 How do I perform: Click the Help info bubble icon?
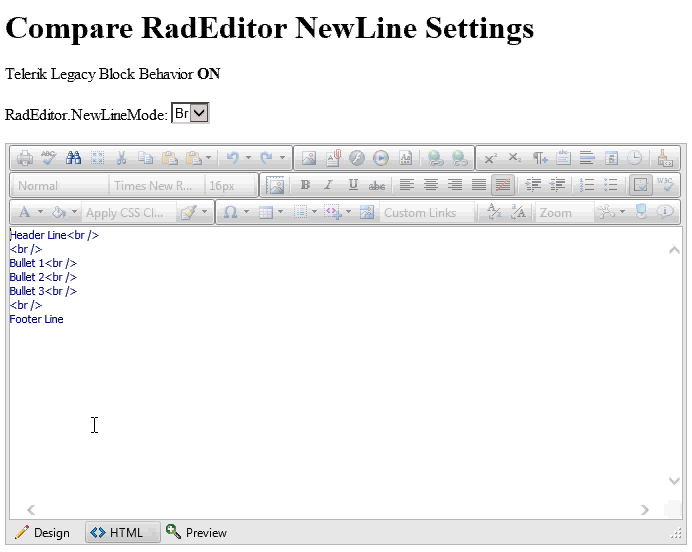(x=665, y=213)
